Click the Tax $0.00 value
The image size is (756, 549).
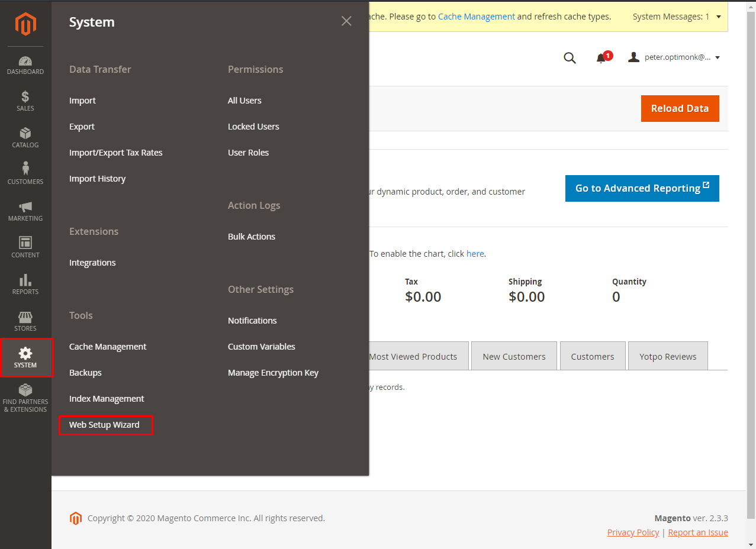pos(423,296)
